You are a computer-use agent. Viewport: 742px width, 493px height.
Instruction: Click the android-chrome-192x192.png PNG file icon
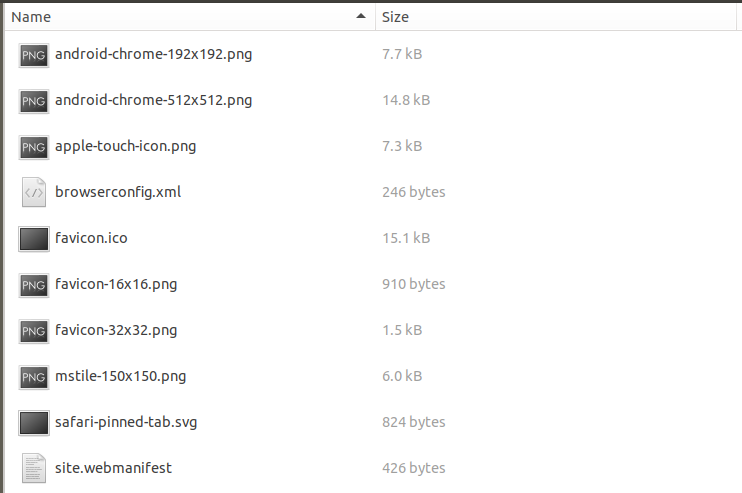tap(34, 55)
